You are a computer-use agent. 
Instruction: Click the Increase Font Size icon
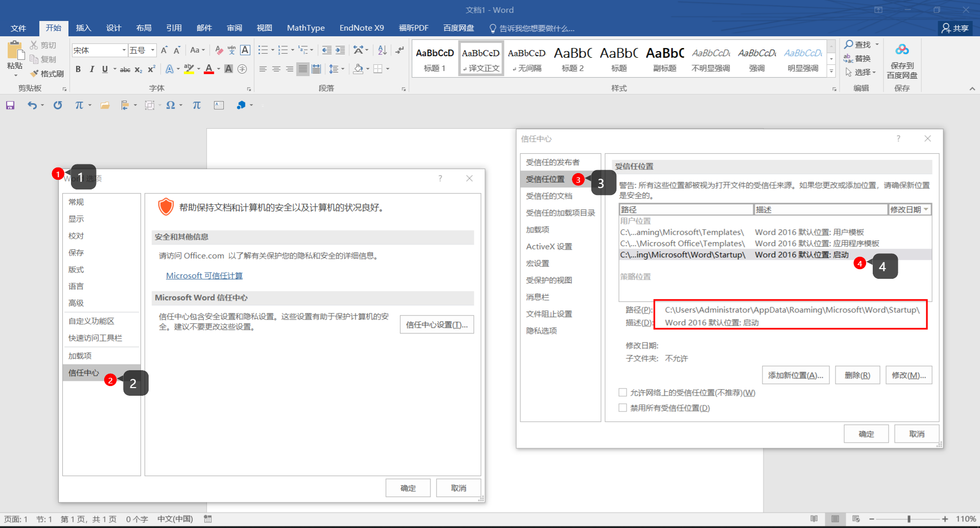point(164,50)
